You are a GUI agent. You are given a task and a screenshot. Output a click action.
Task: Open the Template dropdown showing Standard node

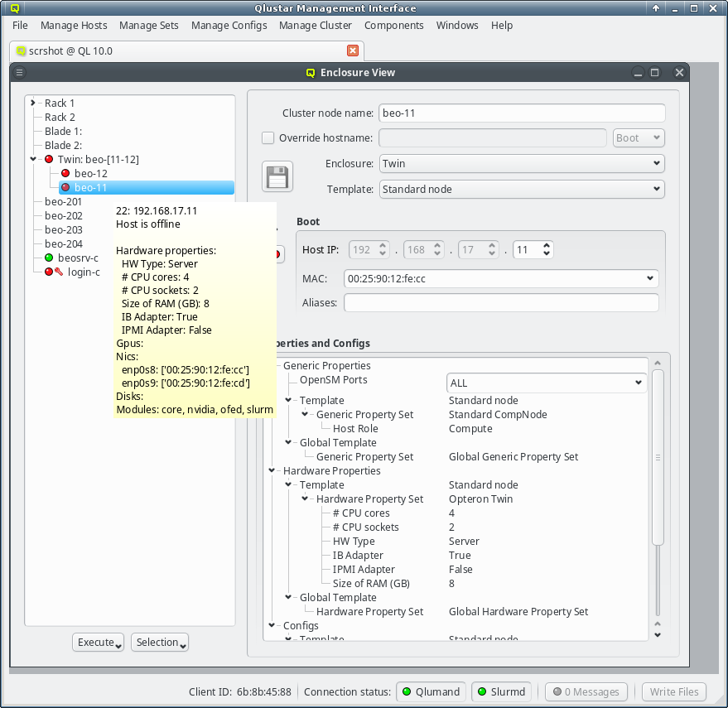[522, 190]
